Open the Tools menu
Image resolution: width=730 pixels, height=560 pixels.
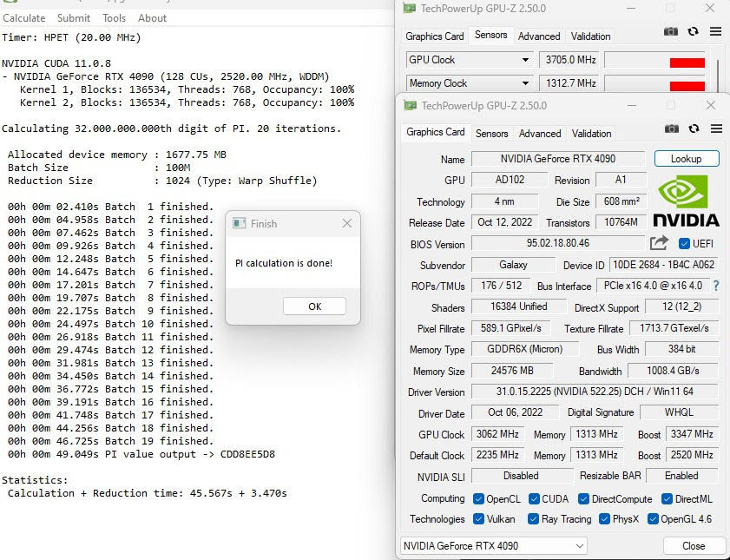click(x=114, y=17)
